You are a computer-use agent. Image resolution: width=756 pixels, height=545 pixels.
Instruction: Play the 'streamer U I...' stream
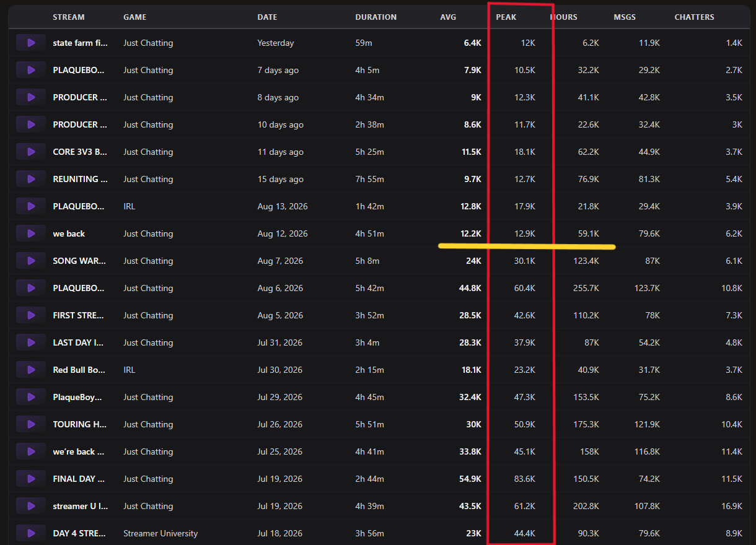[x=31, y=506]
